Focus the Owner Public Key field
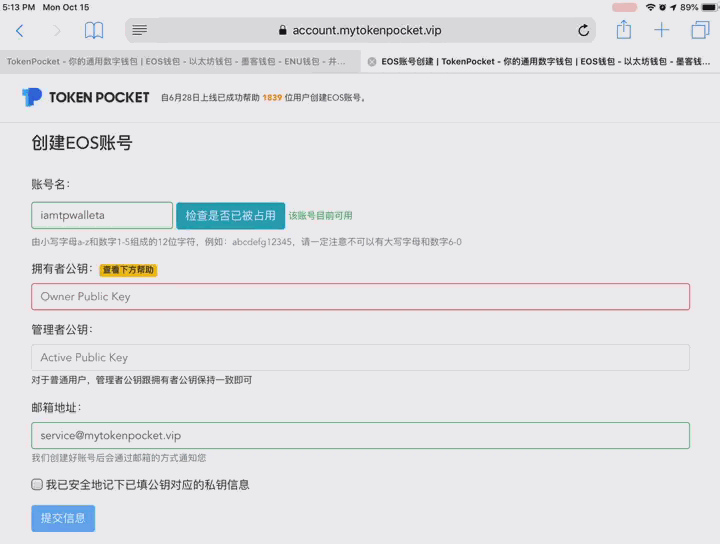This screenshot has width=720, height=544. 360,297
